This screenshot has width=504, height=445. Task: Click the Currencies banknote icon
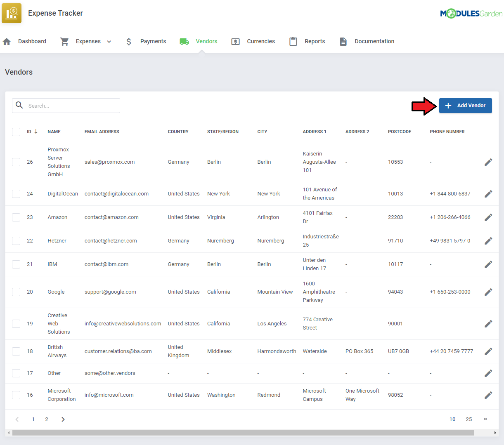[235, 42]
